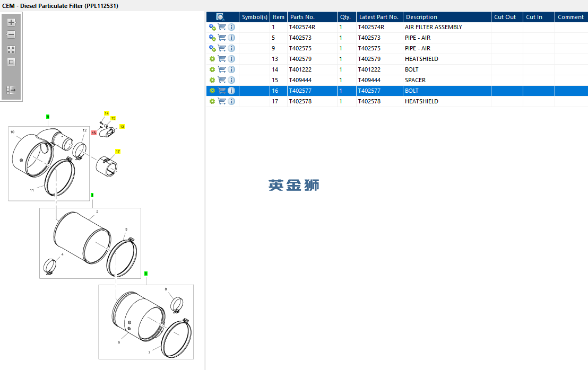588x370 pixels.
Task: Select the HEATSHIELD T402578 row
Action: [x=397, y=101]
